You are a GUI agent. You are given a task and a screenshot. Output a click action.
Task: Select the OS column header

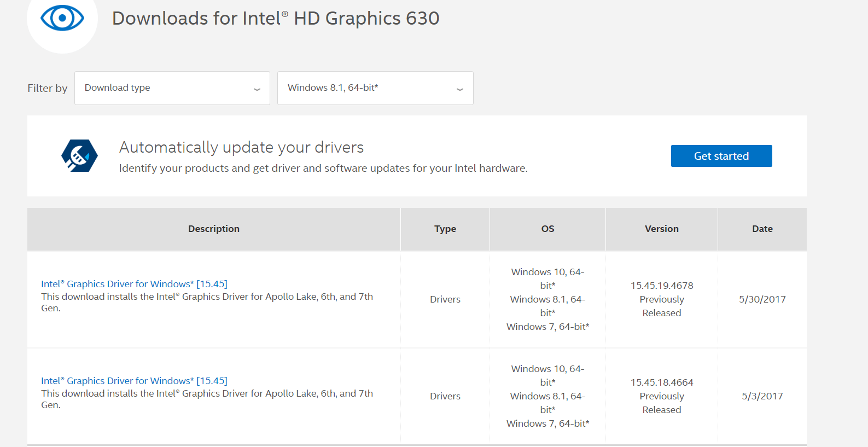[x=547, y=229]
